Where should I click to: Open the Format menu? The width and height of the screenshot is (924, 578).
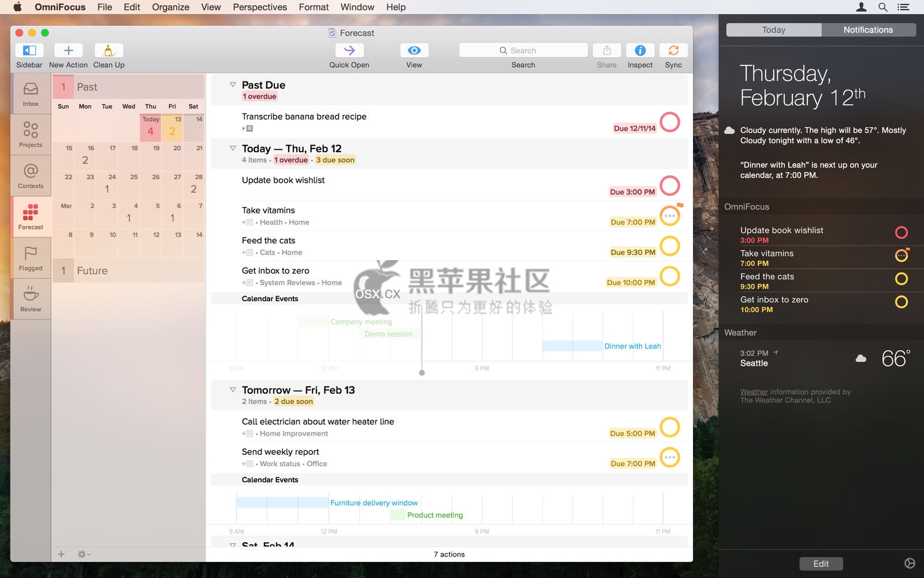coord(314,7)
